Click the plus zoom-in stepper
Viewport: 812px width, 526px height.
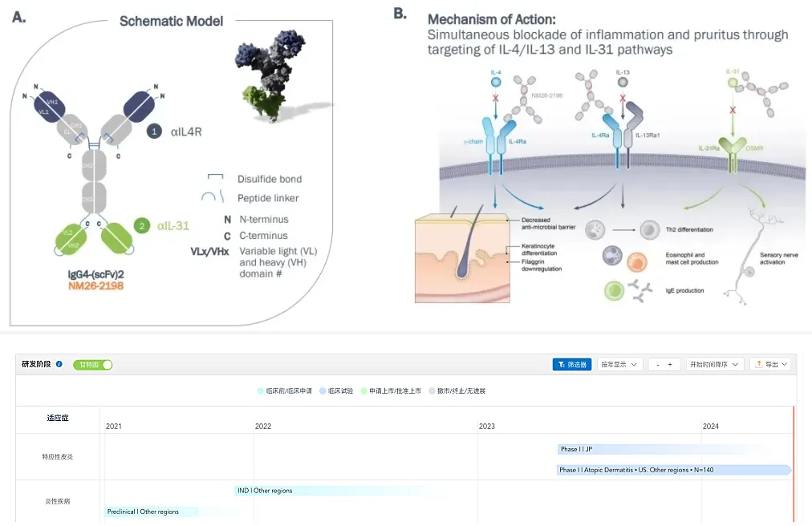pos(670,365)
